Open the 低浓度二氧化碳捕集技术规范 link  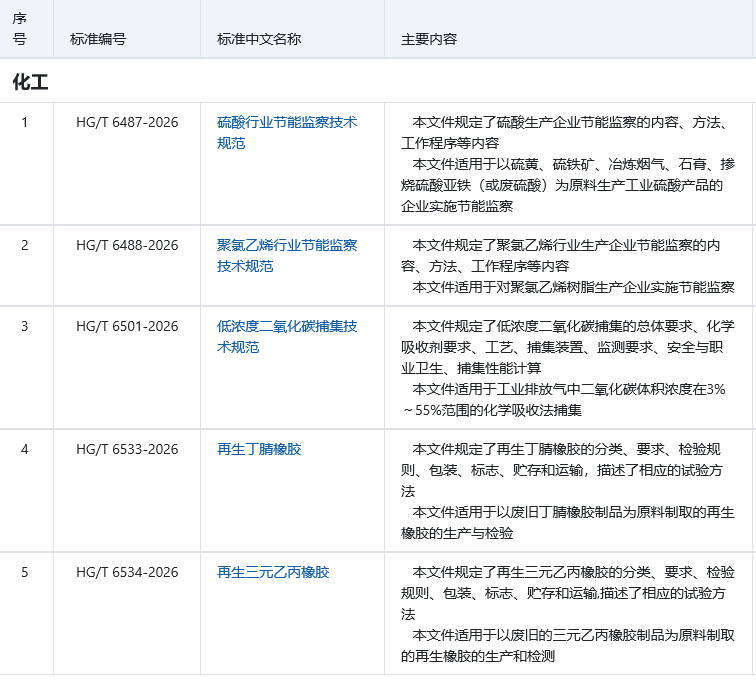[x=287, y=327]
